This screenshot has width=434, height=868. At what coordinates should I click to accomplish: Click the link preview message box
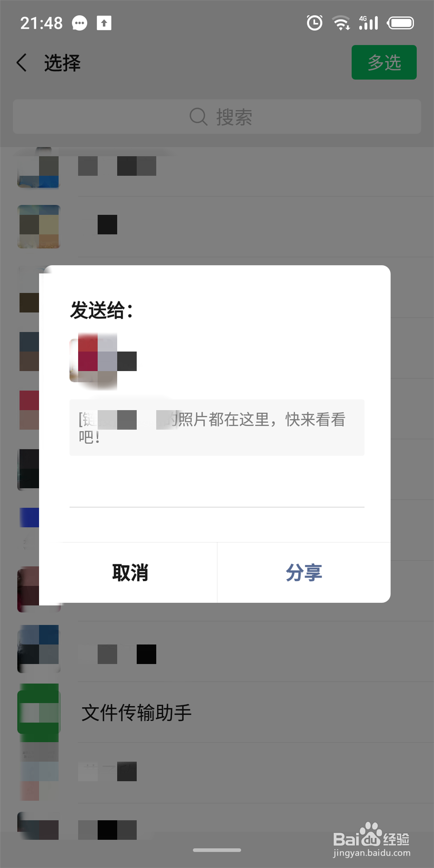point(217,427)
